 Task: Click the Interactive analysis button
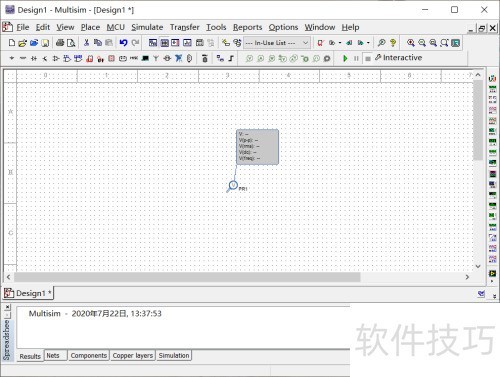click(x=399, y=58)
